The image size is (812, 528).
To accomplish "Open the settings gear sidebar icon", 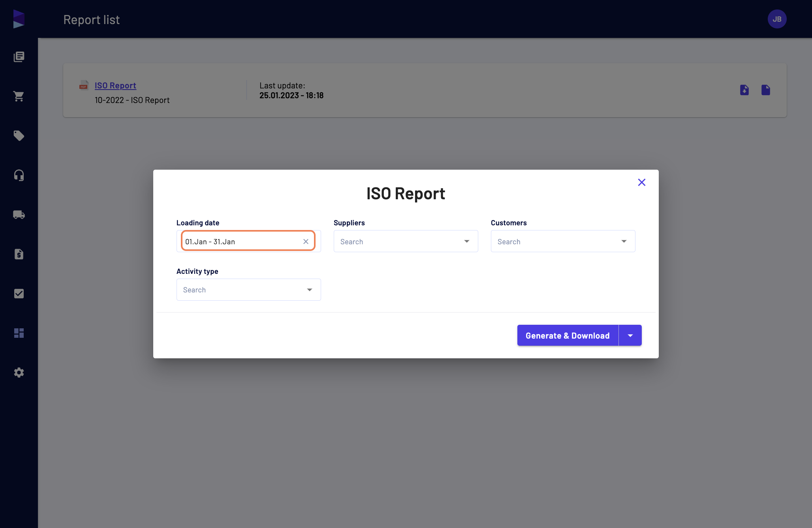I will (x=19, y=373).
